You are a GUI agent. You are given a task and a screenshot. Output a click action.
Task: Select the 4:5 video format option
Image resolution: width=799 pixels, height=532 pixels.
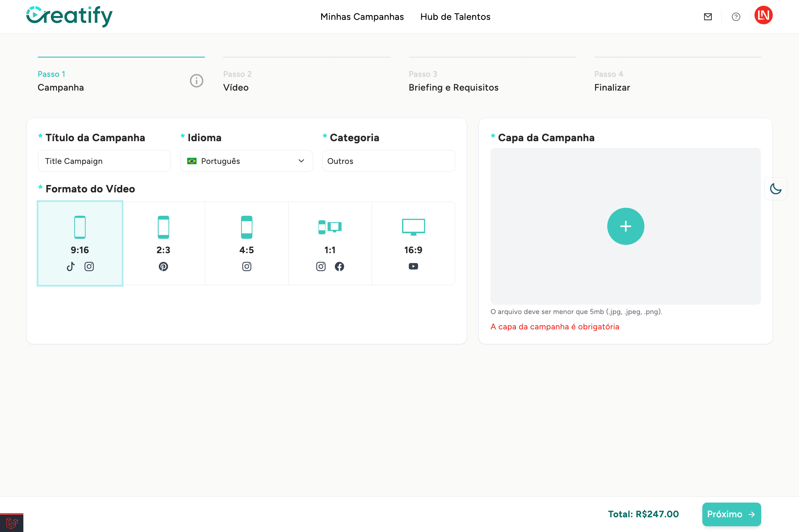[247, 243]
